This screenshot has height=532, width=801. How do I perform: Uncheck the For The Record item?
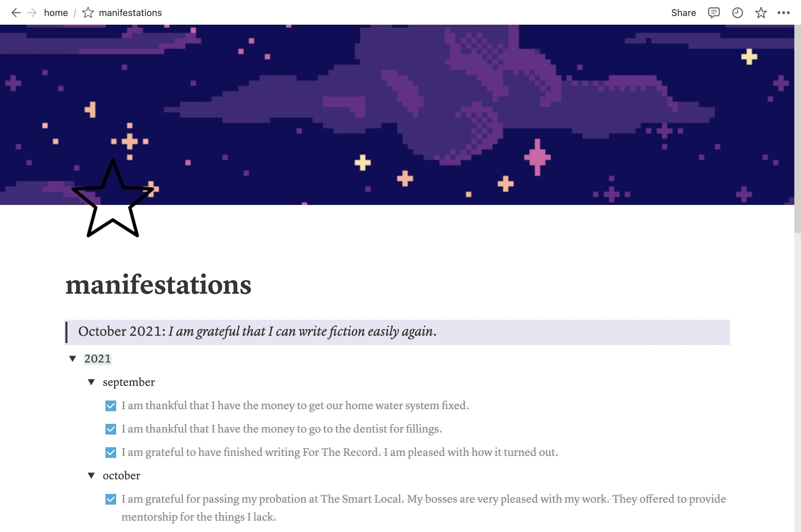(x=110, y=453)
